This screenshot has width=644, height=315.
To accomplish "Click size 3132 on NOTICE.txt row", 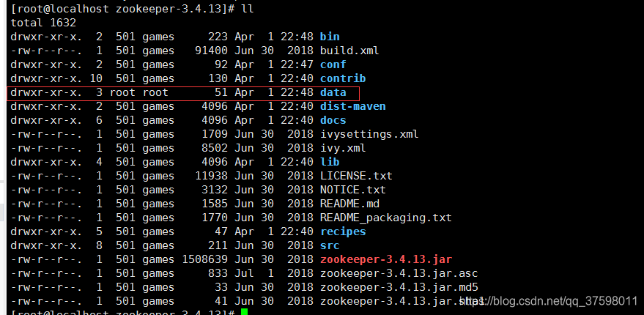I will 215,190.
